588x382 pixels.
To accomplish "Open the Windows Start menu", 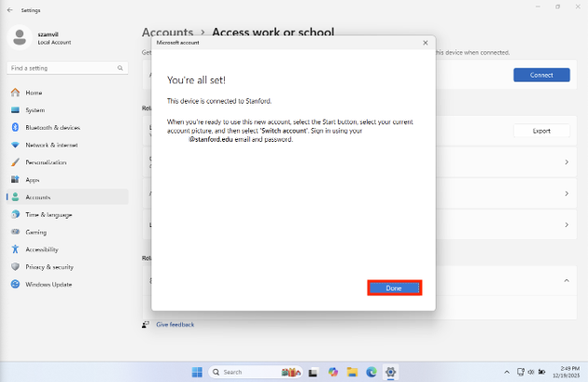I will (197, 372).
